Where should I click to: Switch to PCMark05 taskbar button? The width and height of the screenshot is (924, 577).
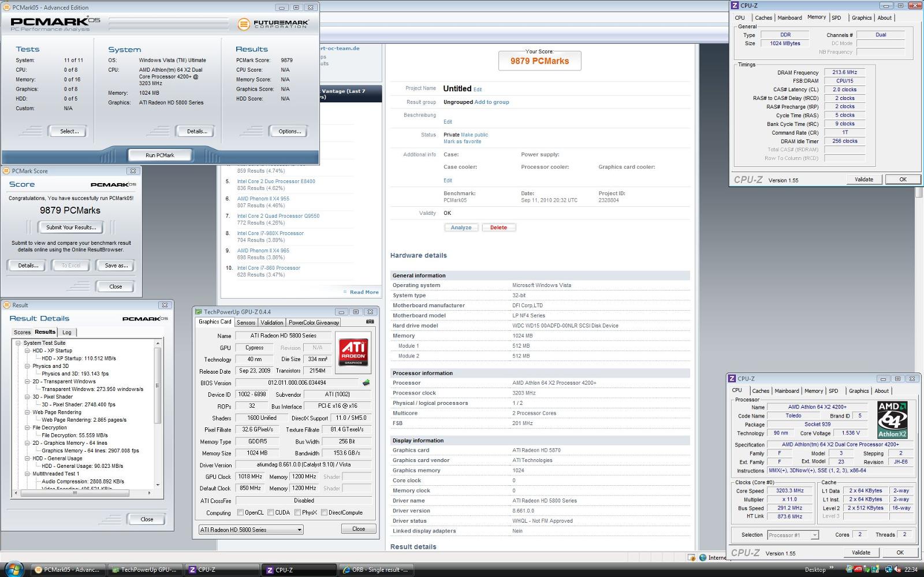point(68,569)
